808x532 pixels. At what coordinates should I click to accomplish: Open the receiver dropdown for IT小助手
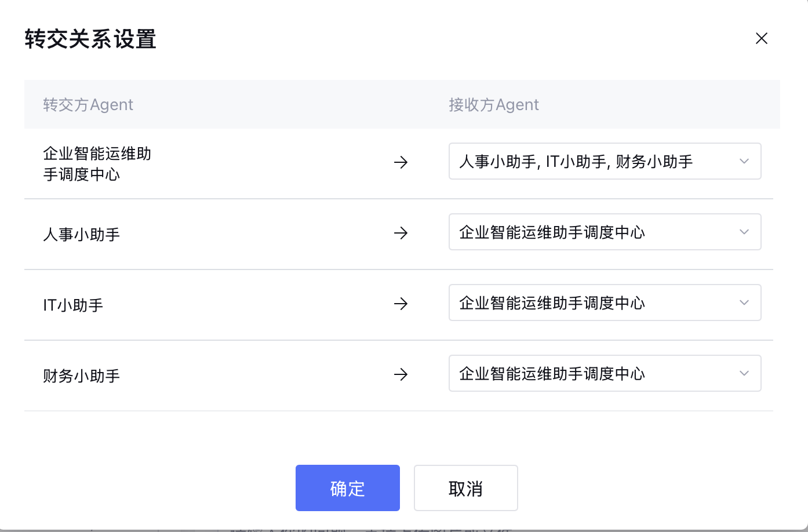tap(605, 303)
